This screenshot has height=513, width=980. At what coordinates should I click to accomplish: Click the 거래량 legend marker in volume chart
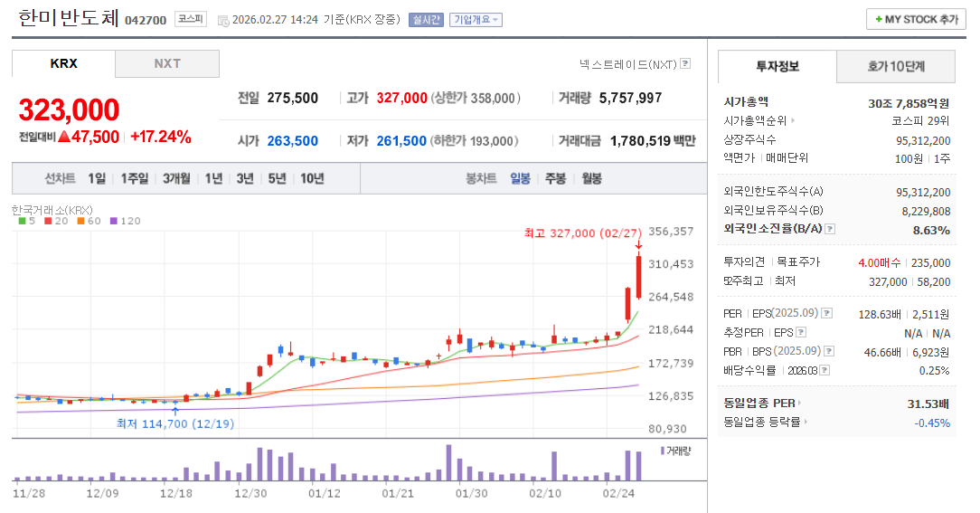tap(663, 451)
